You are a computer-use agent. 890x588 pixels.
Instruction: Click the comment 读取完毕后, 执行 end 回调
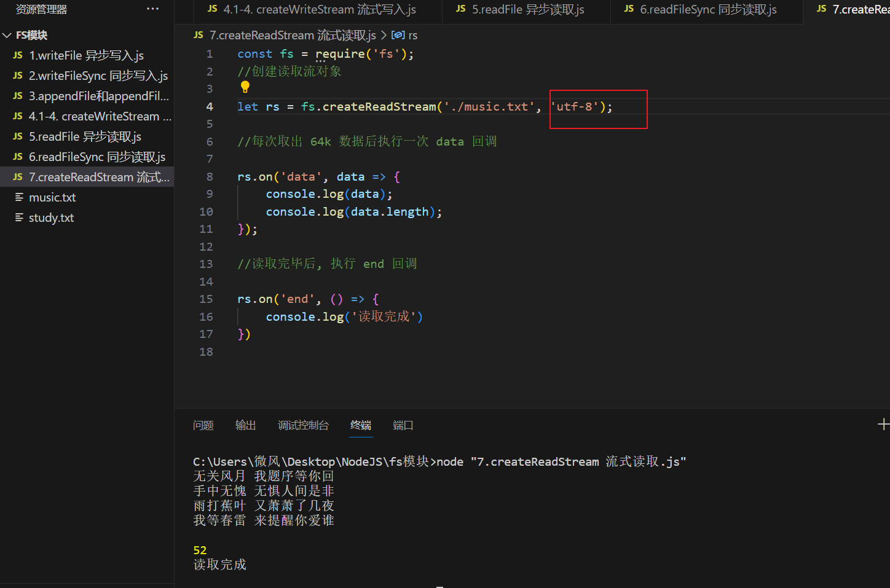tap(327, 264)
